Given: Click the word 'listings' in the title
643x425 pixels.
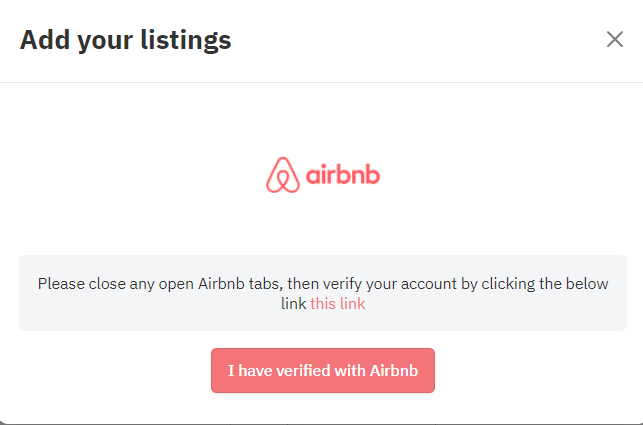Looking at the screenshot, I should (x=186, y=41).
